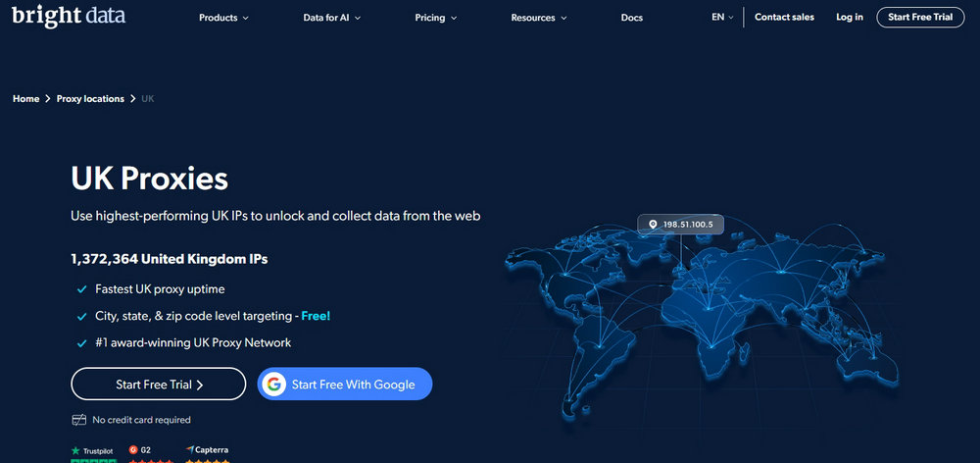Click the map pin icon in IP label
980x463 pixels.
coord(653,224)
